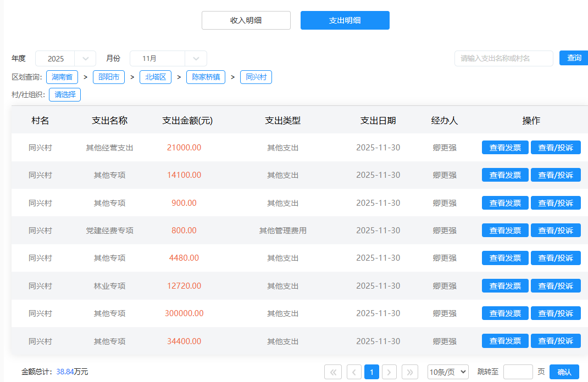Click the 请选择 village organization selector
Viewport: 588px width, 382px height.
(65, 95)
